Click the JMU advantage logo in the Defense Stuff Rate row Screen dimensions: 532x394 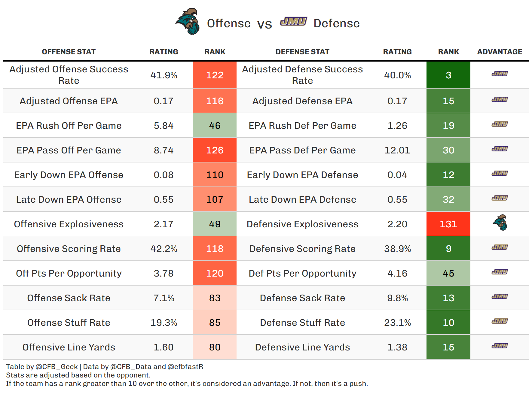click(x=500, y=321)
